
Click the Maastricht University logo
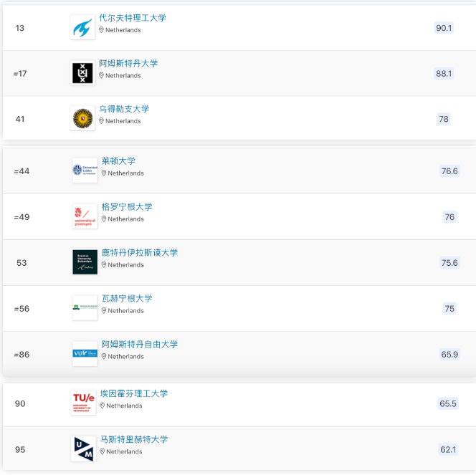(x=83, y=448)
